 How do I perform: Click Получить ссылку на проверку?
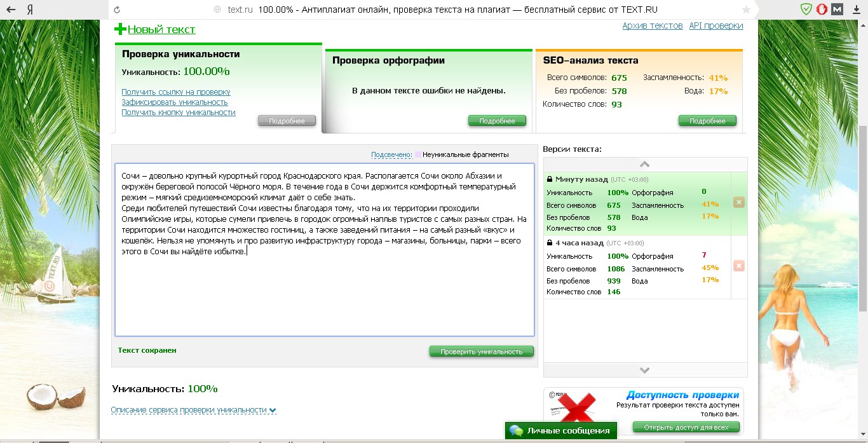tap(176, 92)
